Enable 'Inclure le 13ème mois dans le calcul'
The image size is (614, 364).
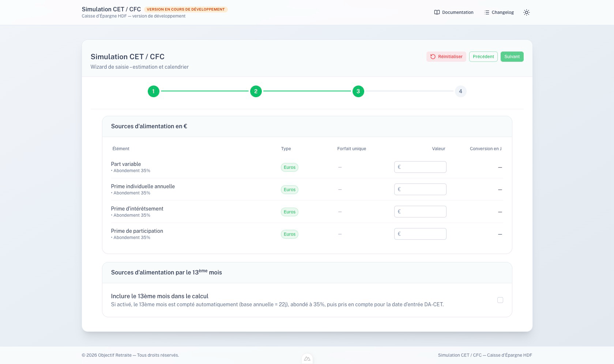coord(500,300)
